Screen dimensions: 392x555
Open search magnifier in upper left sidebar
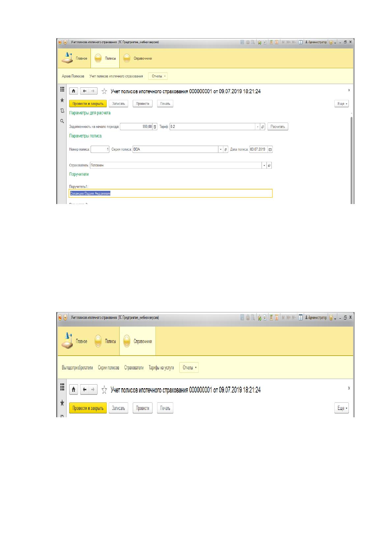pos(62,121)
